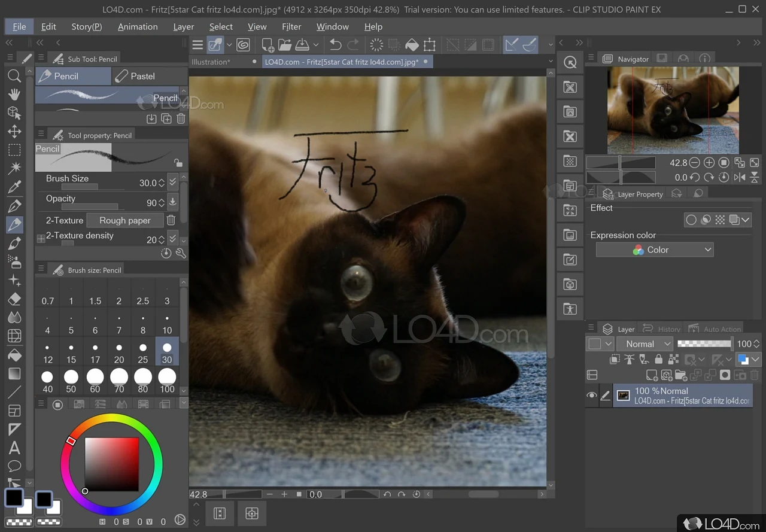
Task: Select the rectangle Selection area tool
Action: (14, 150)
